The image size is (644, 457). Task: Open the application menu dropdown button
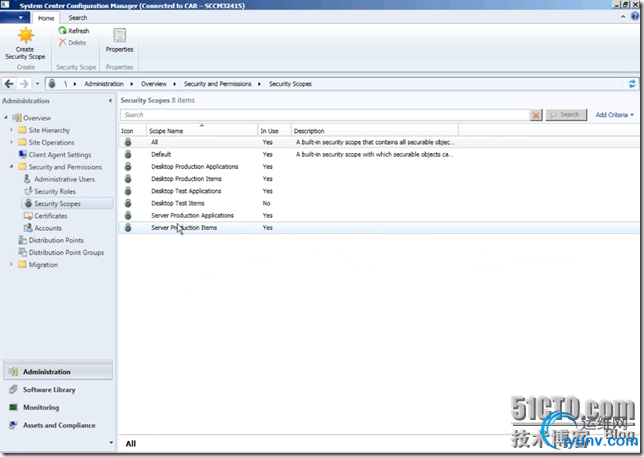click(15, 18)
